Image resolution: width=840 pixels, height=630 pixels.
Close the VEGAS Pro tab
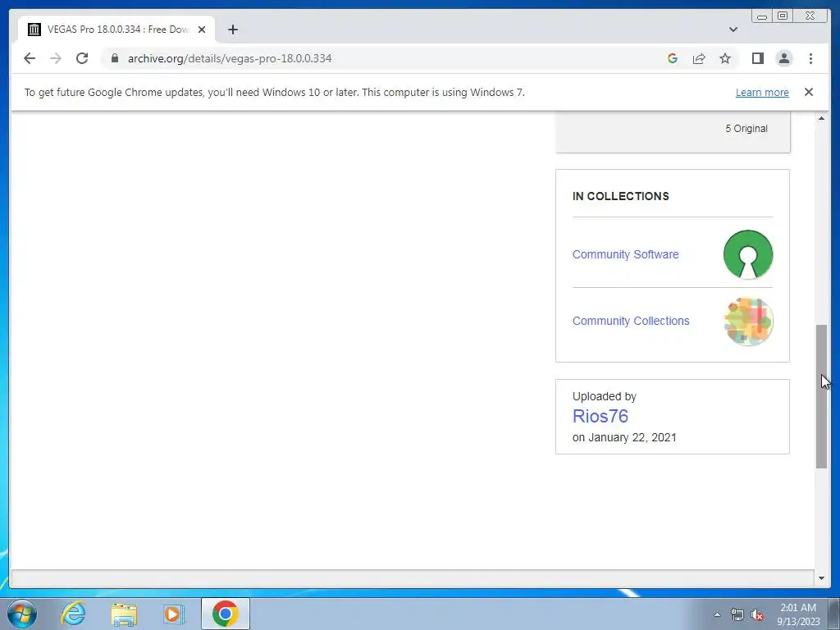tap(202, 30)
